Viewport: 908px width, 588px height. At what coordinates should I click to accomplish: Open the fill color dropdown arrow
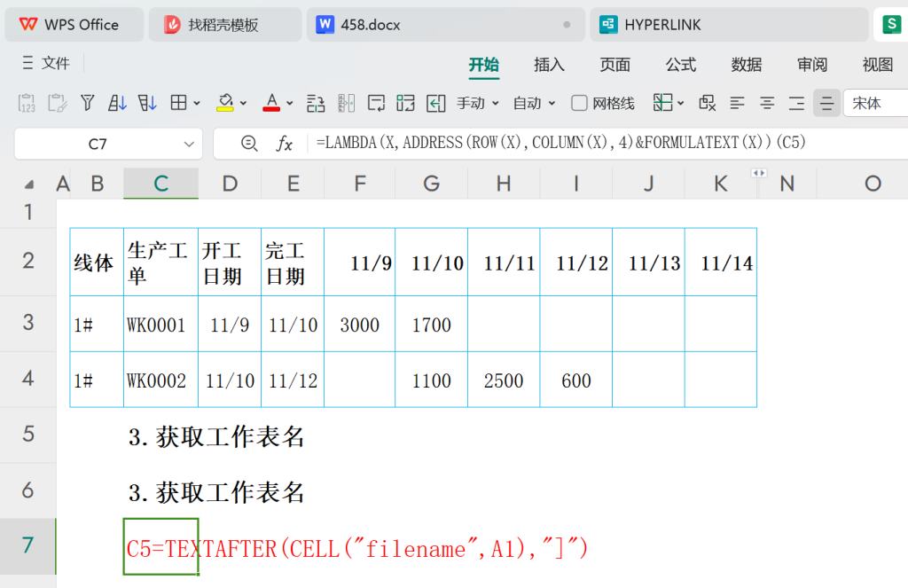243,104
